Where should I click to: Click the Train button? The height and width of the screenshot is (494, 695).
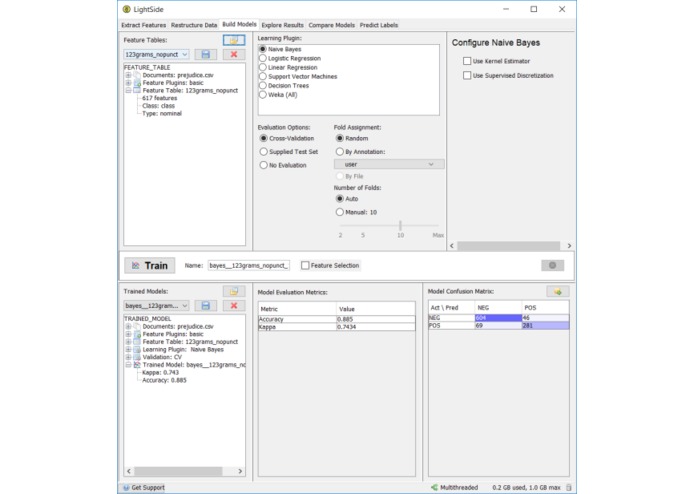(x=150, y=265)
